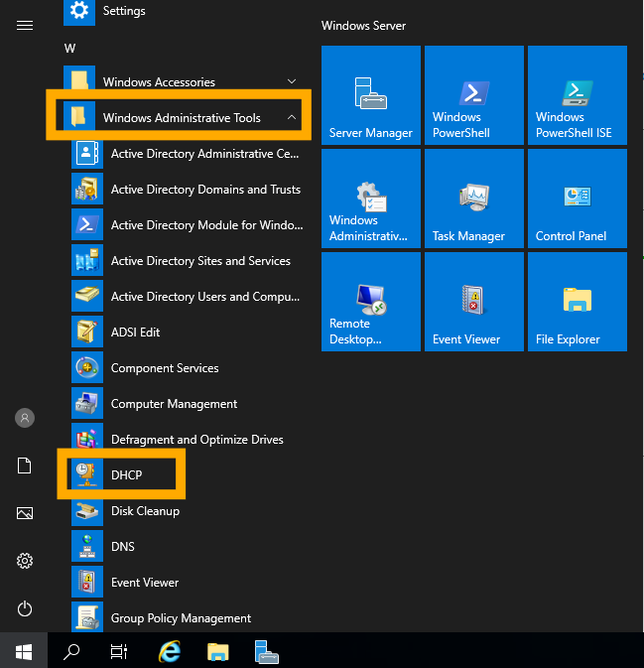Open the Event Viewer tile

[474, 302]
